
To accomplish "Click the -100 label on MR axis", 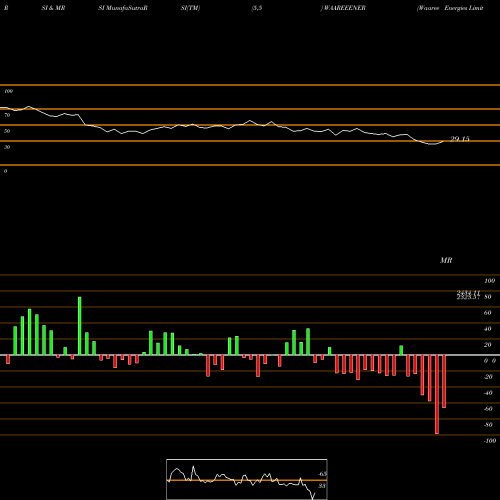I will [489, 441].
